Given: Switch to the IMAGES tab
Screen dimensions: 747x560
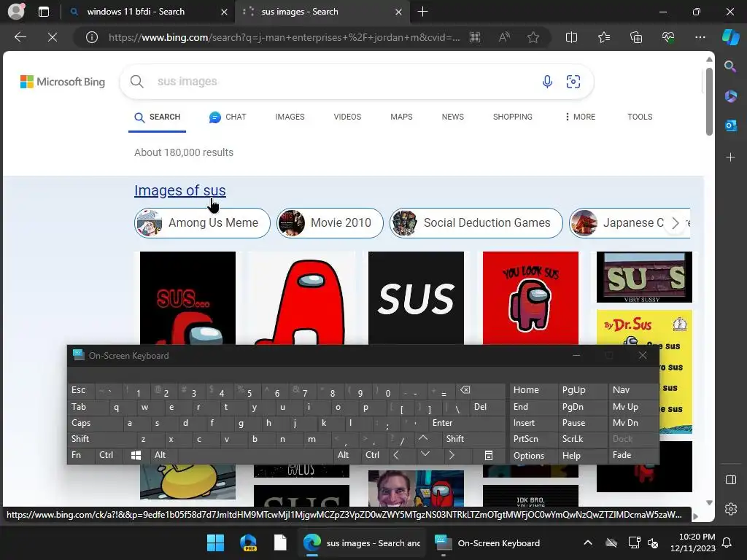Looking at the screenshot, I should pyautogui.click(x=290, y=117).
